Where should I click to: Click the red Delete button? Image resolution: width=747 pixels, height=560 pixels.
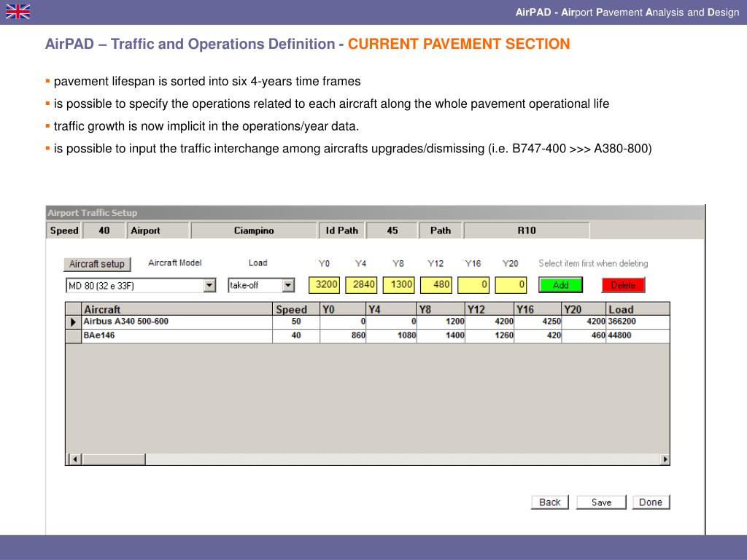623,285
